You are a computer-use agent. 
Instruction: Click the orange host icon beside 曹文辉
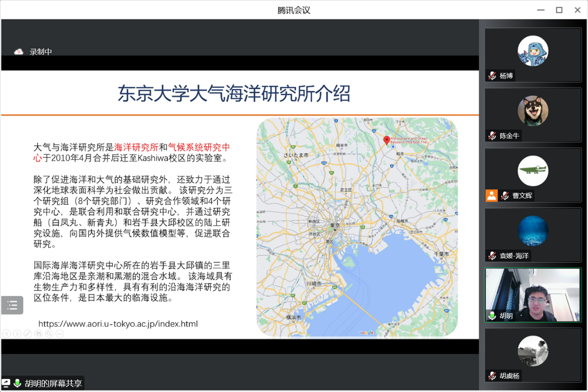(492, 196)
